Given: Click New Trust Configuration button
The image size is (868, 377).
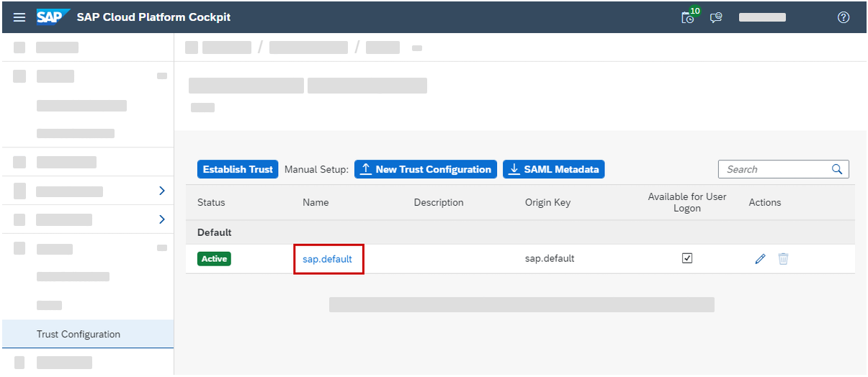Looking at the screenshot, I should pyautogui.click(x=426, y=170).
